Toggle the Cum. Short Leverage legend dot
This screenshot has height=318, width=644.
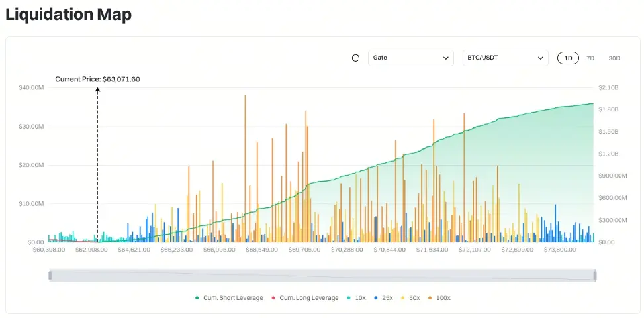(x=197, y=298)
